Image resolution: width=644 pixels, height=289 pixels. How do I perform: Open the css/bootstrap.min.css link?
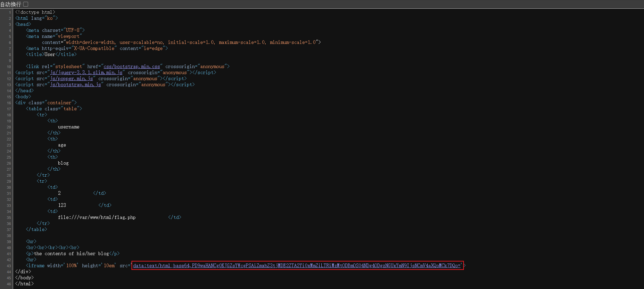pyautogui.click(x=132, y=67)
